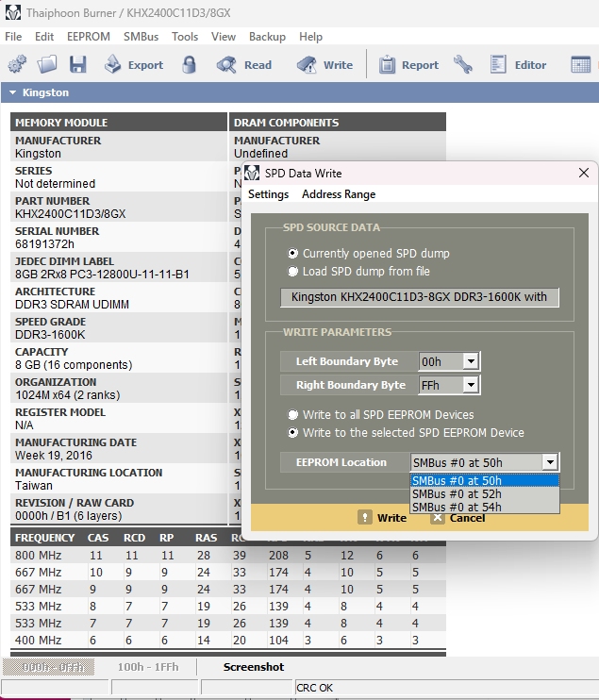Click the calendar-style icon at toolbar end
Viewport: 599px width, 700px height.
[x=581, y=65]
